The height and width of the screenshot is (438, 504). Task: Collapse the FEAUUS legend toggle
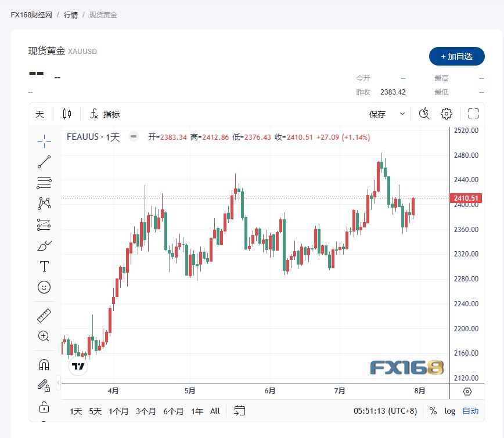tap(134, 136)
